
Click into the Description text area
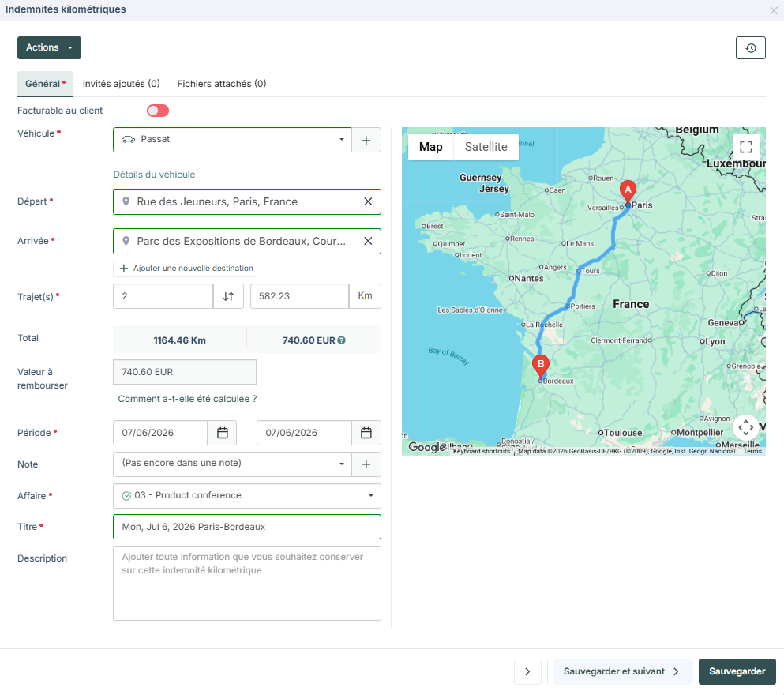click(x=247, y=584)
